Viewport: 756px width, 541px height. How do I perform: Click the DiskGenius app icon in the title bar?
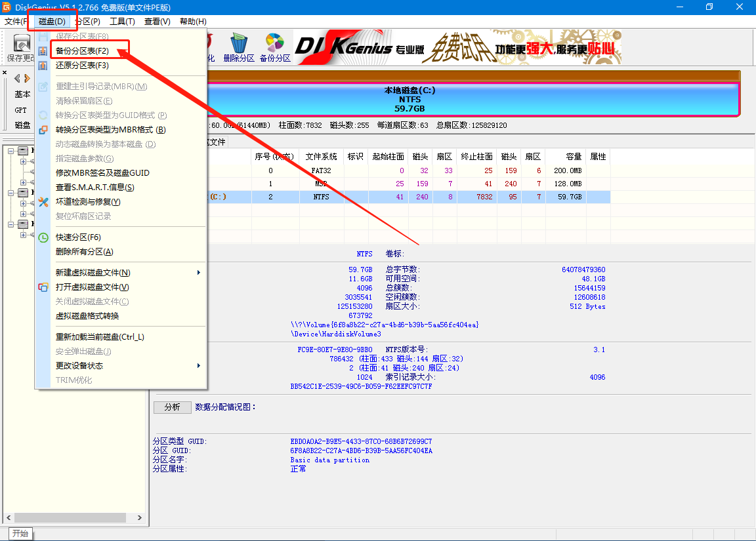[7, 7]
